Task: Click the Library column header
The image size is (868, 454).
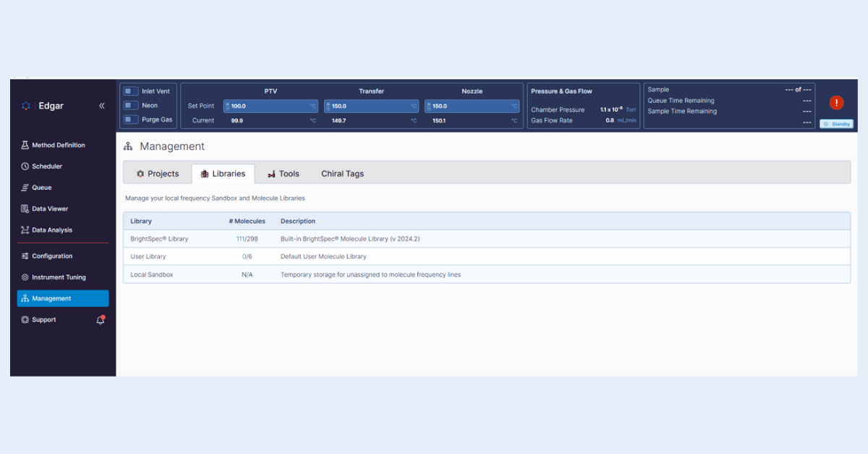Action: pyautogui.click(x=141, y=221)
